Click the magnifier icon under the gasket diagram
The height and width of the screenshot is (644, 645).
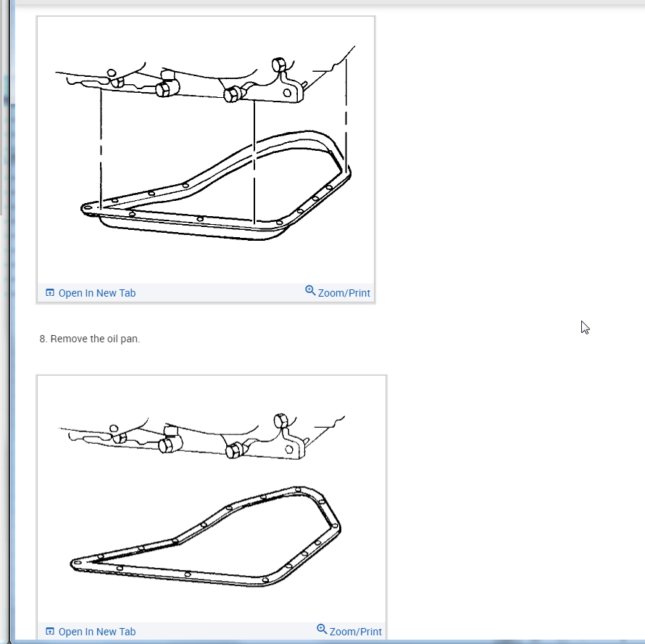[x=322, y=629]
